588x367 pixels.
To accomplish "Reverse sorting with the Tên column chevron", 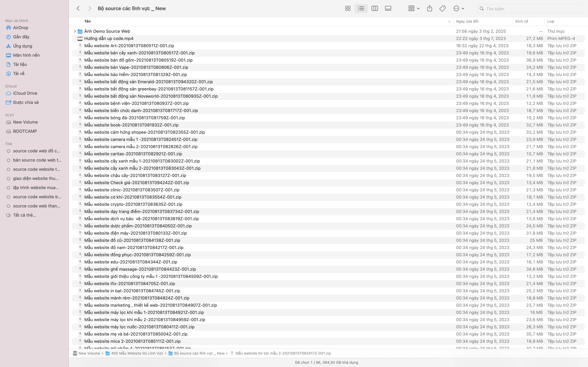I will coord(449,21).
